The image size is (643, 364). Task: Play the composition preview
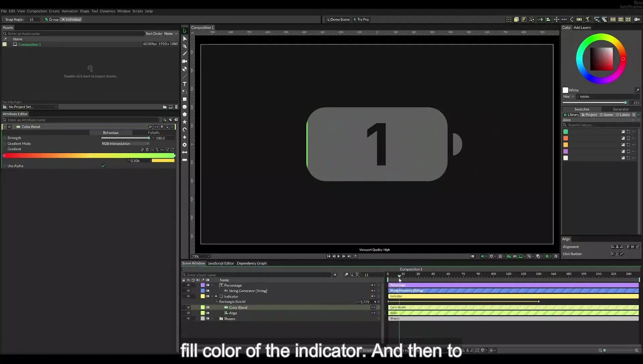tap(339, 256)
